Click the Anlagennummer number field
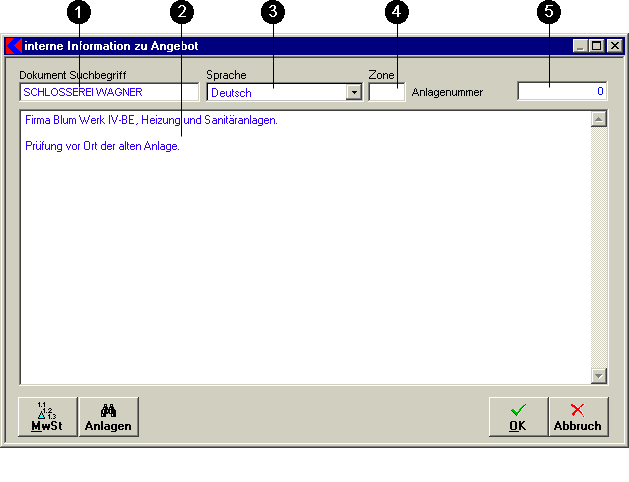 pyautogui.click(x=561, y=92)
